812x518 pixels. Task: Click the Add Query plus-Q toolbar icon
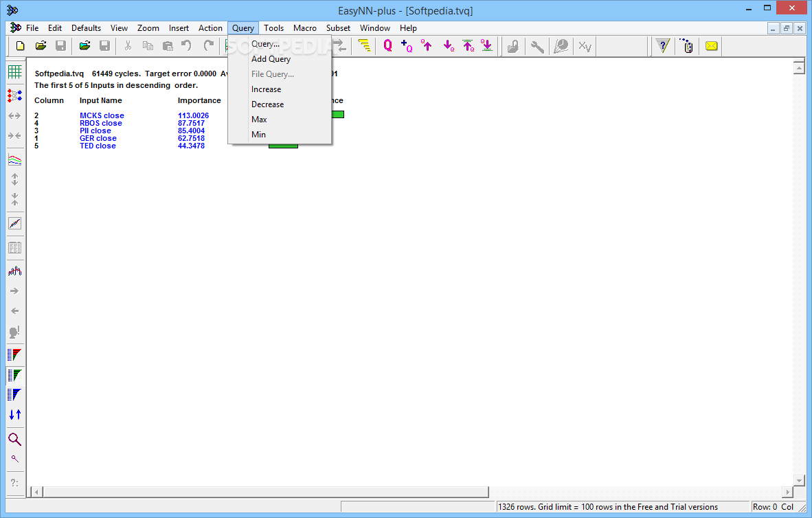coord(407,46)
